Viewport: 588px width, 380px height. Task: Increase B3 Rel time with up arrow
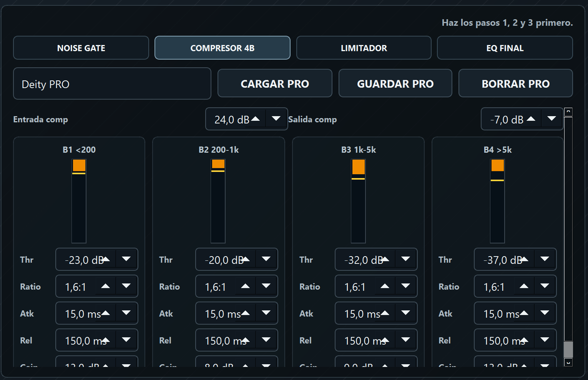[385, 340]
